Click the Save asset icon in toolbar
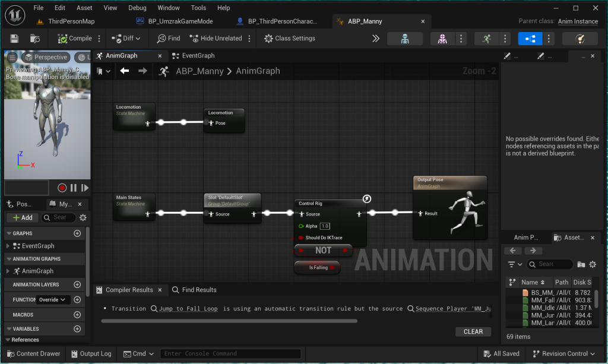The width and height of the screenshot is (608, 364). pos(14,39)
